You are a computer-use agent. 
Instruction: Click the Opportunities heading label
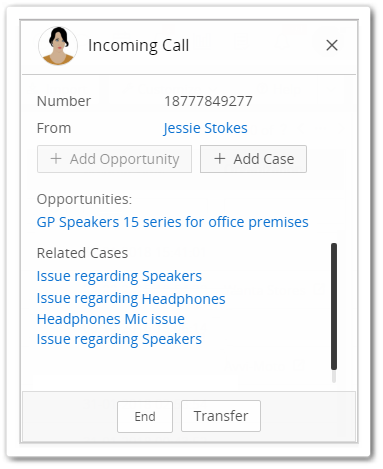coord(84,199)
